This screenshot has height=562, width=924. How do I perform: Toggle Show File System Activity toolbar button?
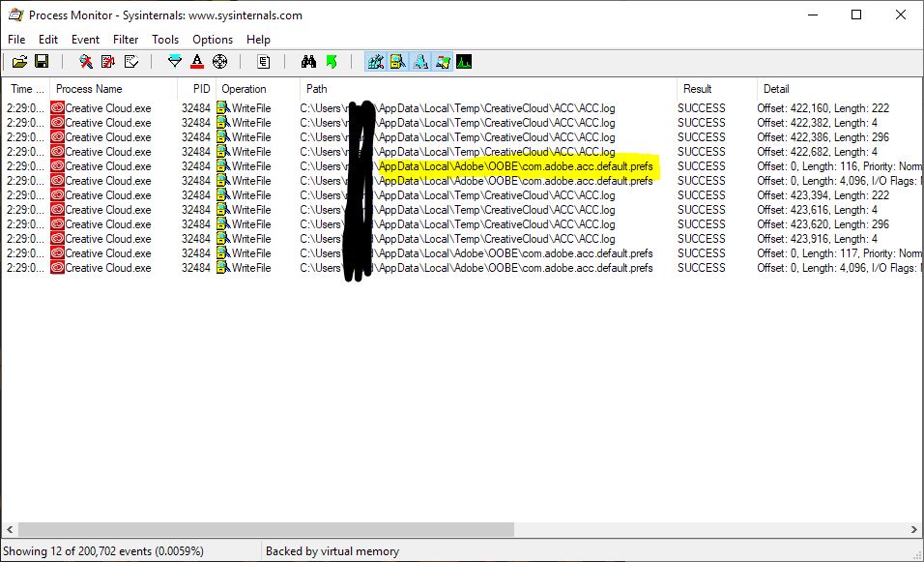[398, 61]
